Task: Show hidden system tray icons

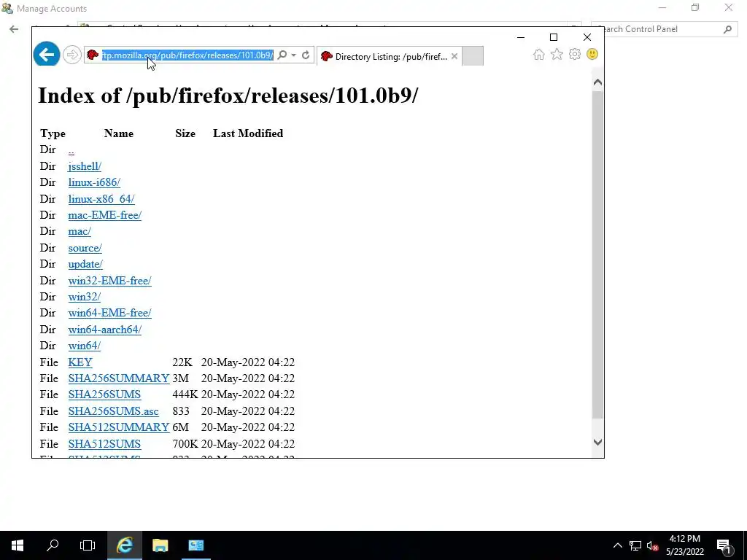Action: [x=617, y=545]
